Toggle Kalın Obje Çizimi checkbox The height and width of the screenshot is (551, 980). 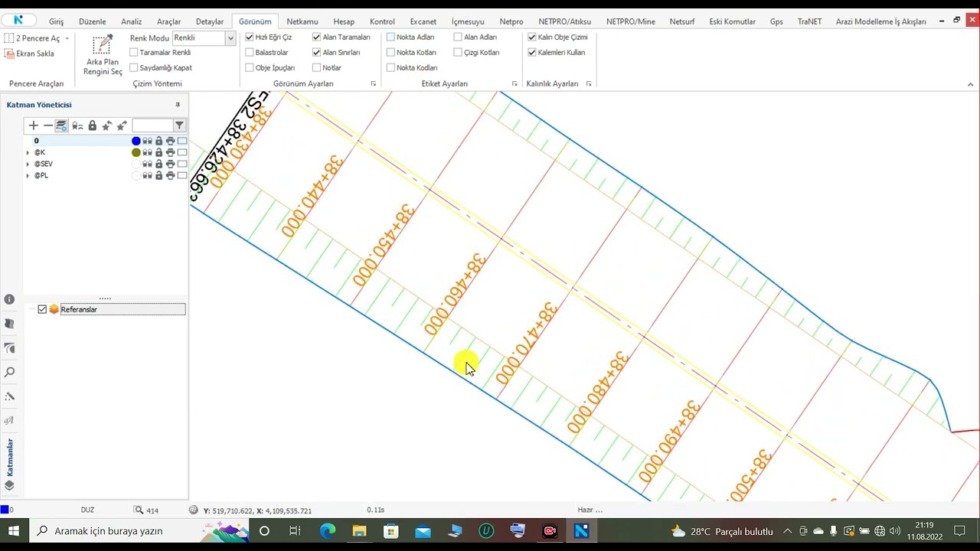(532, 37)
